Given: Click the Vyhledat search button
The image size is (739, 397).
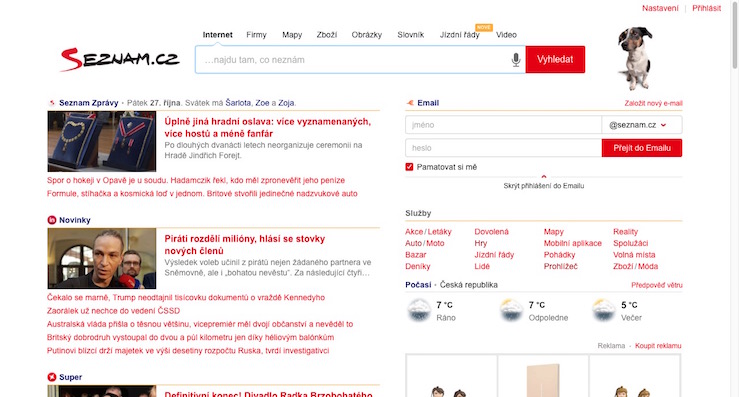Looking at the screenshot, I should [x=555, y=59].
